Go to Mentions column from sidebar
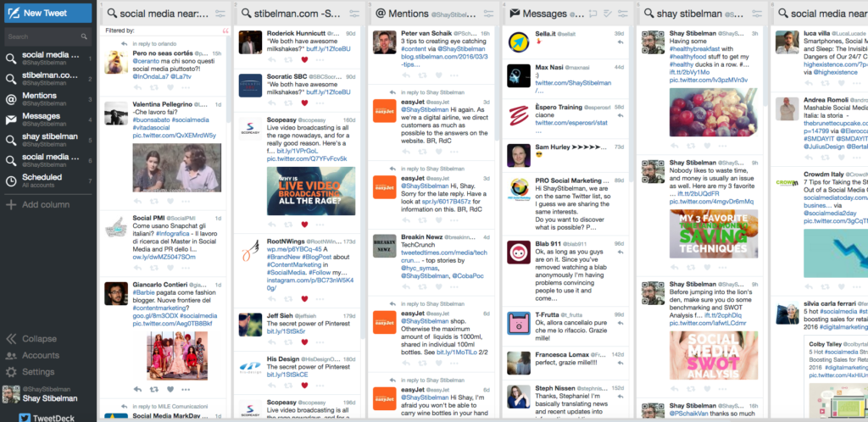 coord(48,99)
